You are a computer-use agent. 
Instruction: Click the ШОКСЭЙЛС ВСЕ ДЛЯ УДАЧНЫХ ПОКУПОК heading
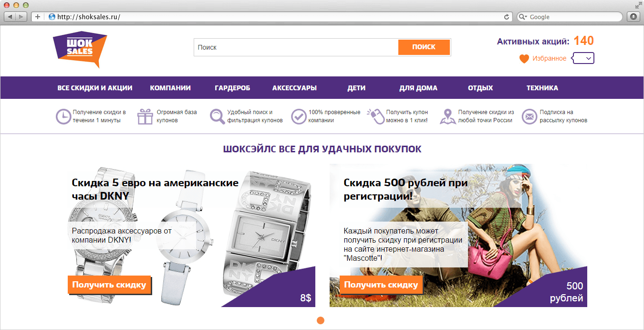(x=322, y=149)
